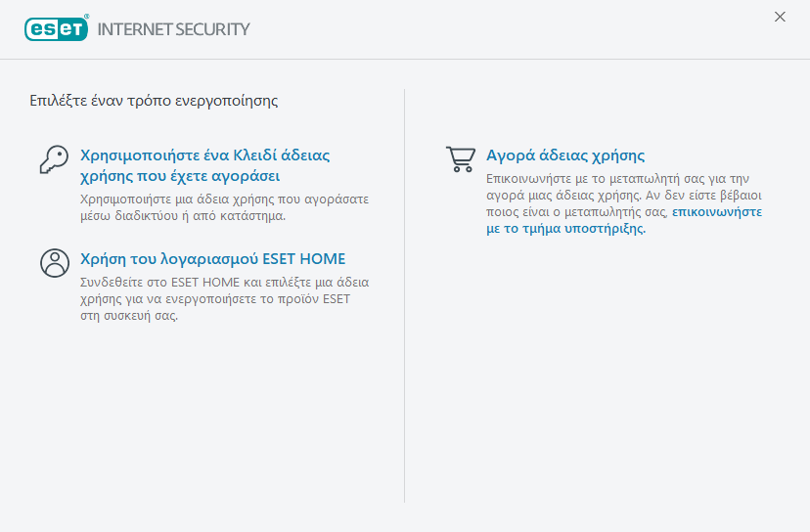Screen dimensions: 810x532
Task: Click the description starting 'Συνδεθείτε στο ESET HOME'
Action: (223, 283)
